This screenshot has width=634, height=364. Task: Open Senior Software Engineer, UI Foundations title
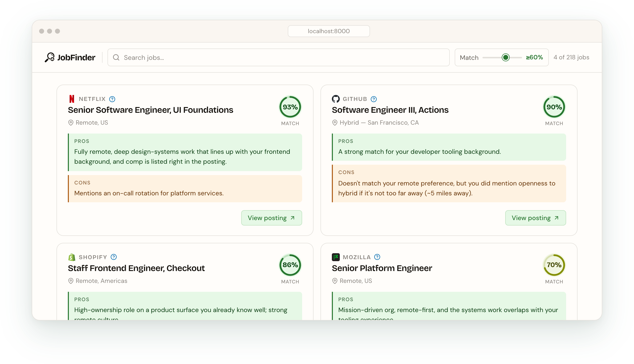point(150,110)
